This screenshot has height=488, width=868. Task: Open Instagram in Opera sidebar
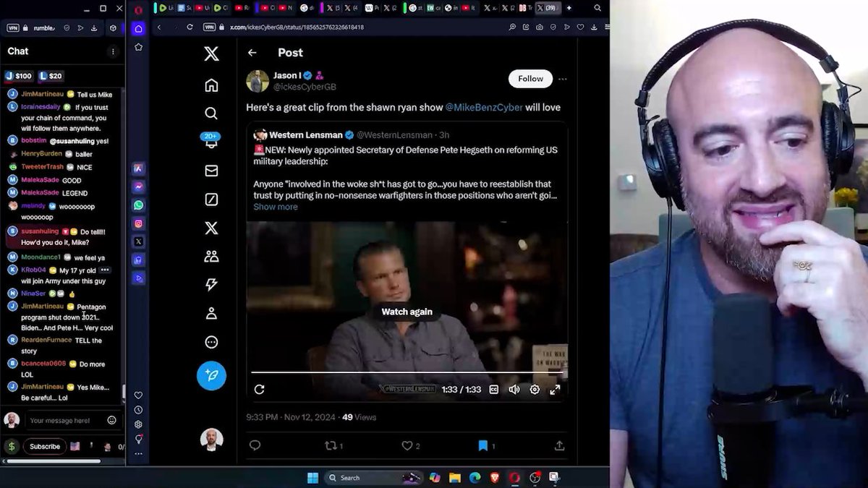[138, 223]
